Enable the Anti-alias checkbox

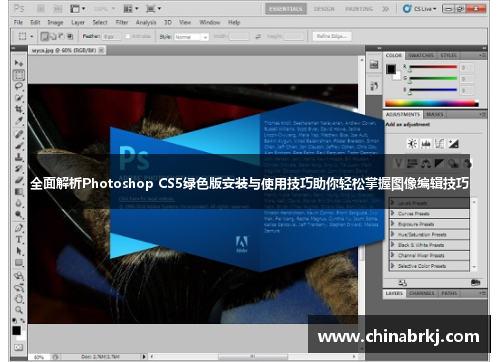(128, 36)
